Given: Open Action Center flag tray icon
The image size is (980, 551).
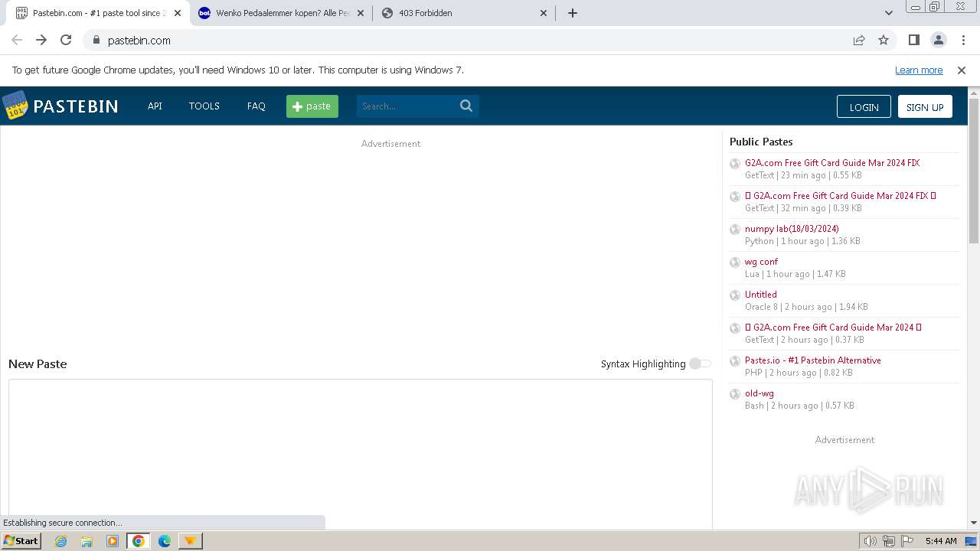Looking at the screenshot, I should coord(907,541).
